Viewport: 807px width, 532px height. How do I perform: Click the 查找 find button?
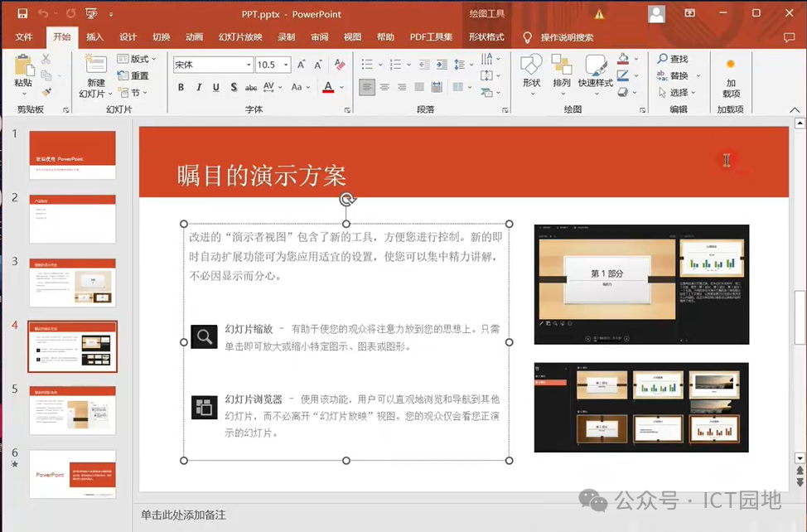click(672, 59)
